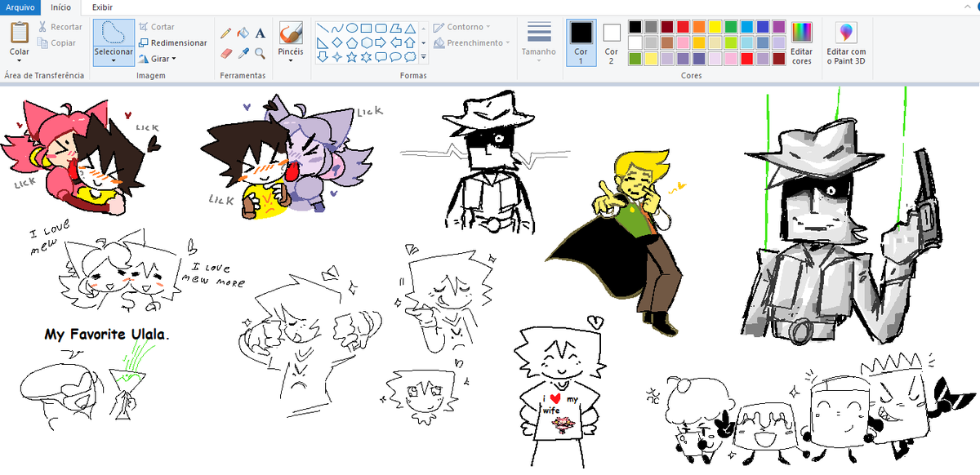Screen dimensions: 980x475
Task: Choose the Oval callout shape
Action: point(396,57)
